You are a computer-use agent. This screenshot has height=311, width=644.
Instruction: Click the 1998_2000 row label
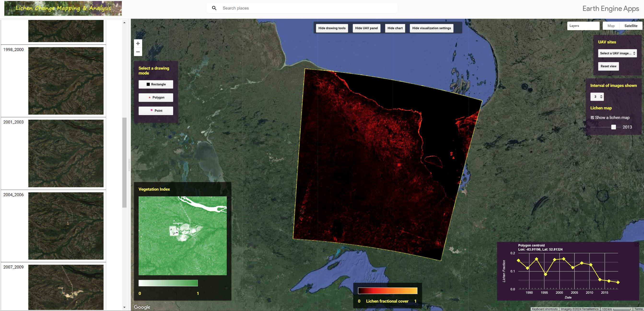tap(13, 49)
